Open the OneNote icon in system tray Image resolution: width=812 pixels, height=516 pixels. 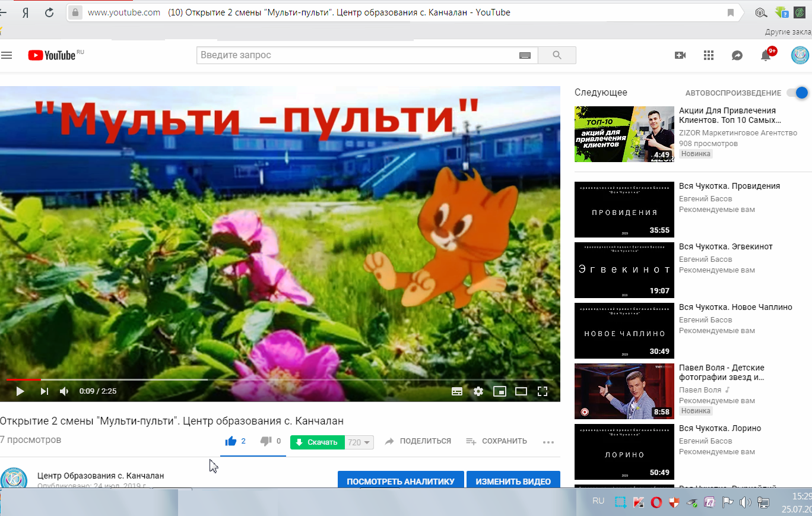[709, 502]
